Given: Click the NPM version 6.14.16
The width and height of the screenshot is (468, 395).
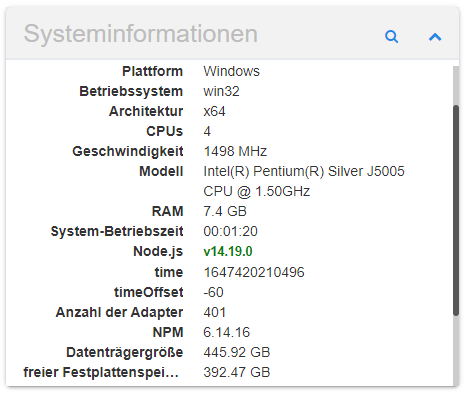Looking at the screenshot, I should tap(227, 332).
